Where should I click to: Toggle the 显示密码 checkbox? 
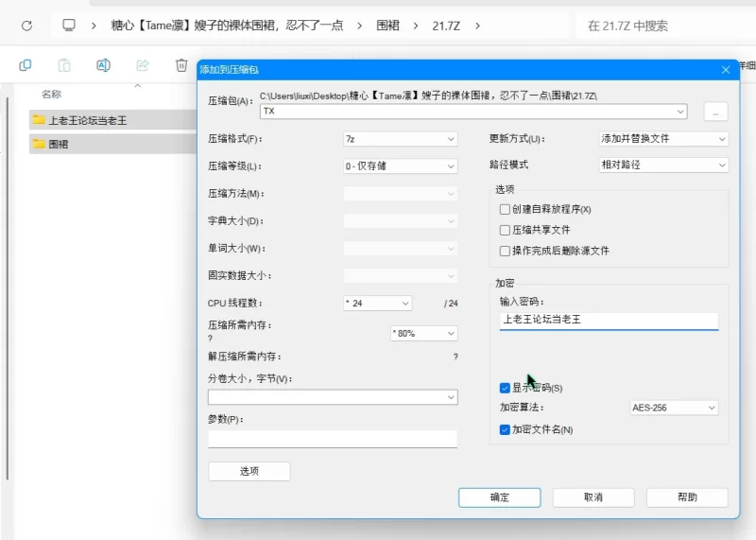point(505,388)
